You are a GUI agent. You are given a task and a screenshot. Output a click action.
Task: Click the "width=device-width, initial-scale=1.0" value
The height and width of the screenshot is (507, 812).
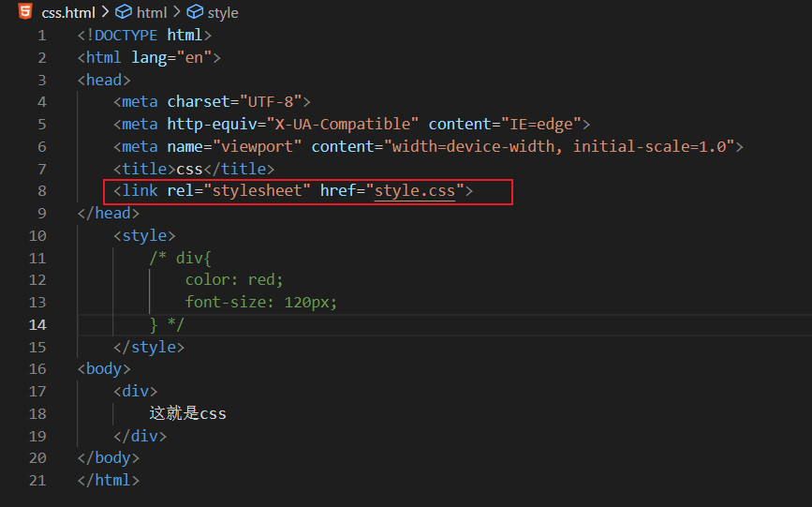pos(559,147)
